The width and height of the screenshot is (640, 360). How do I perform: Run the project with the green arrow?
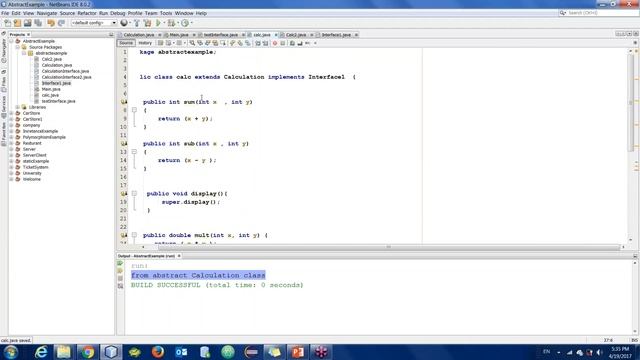pos(158,23)
